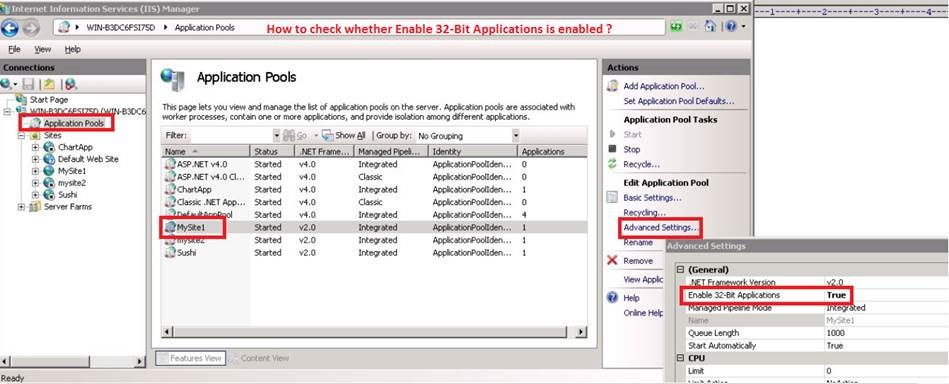Viewport: 949px width, 384px height.
Task: Click the Delete Connection icon in Connections toolbar
Action: tap(70, 84)
